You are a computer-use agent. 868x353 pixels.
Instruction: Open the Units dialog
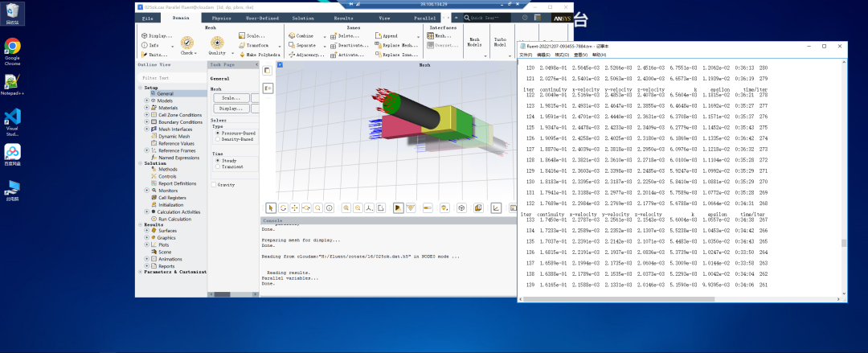pyautogui.click(x=154, y=55)
